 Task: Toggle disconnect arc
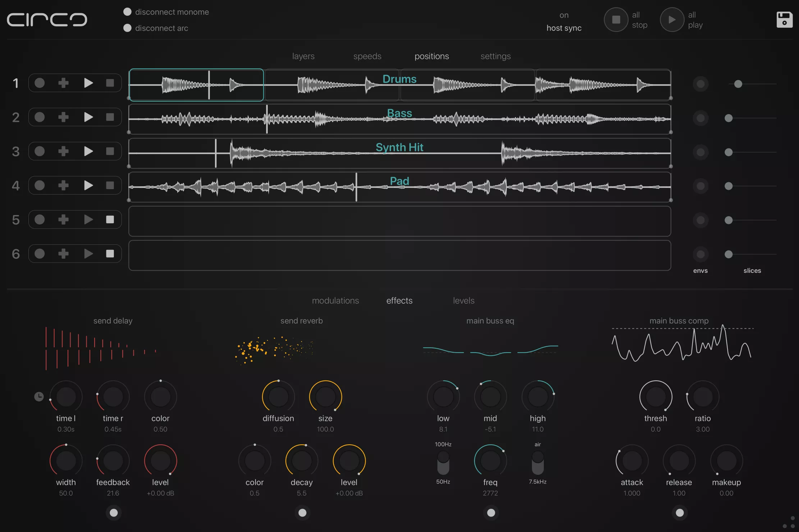[x=127, y=28]
